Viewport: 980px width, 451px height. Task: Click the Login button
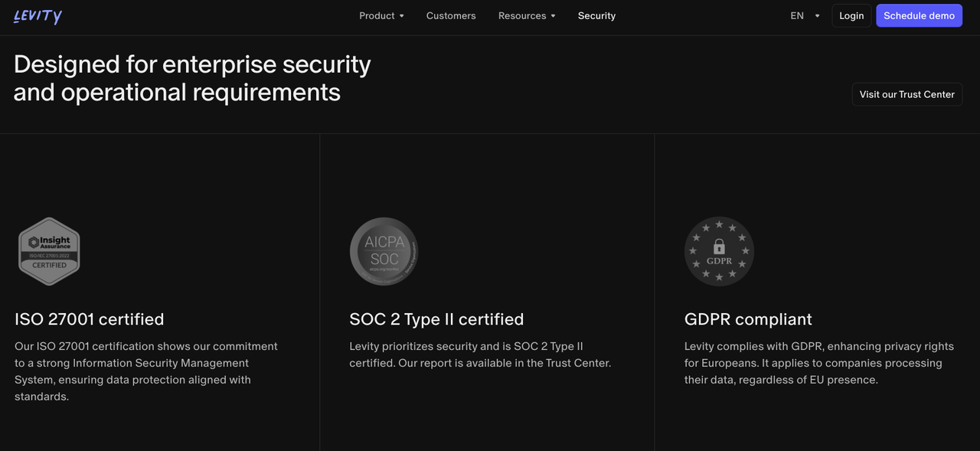(x=851, y=15)
